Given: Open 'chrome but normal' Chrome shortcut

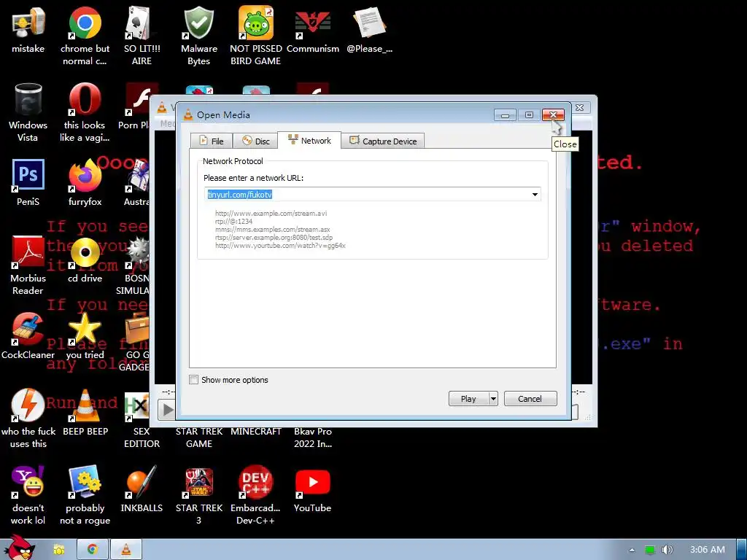Looking at the screenshot, I should (x=85, y=36).
